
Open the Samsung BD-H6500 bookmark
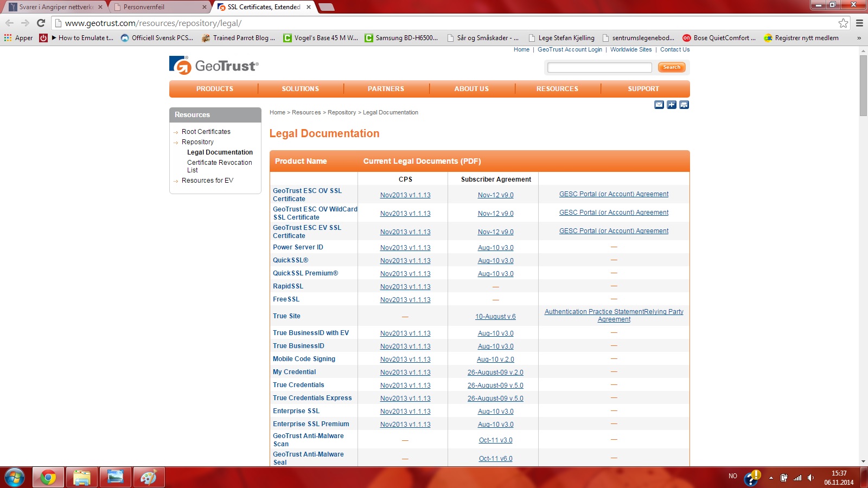401,38
